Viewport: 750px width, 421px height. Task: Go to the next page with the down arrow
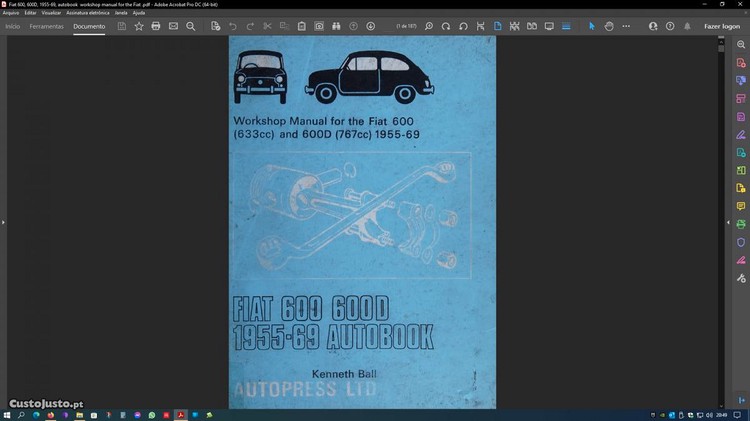point(371,26)
